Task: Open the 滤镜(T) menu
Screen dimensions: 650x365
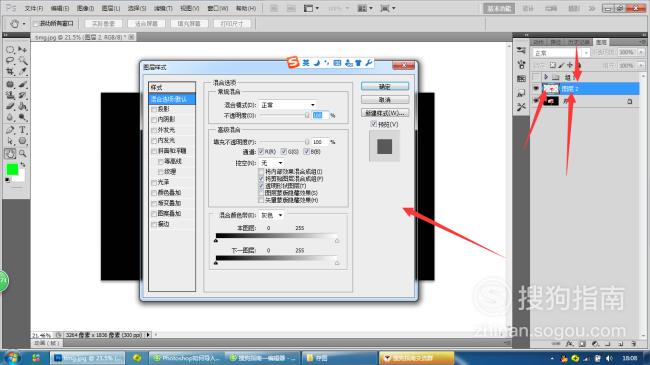Action: click(x=163, y=8)
